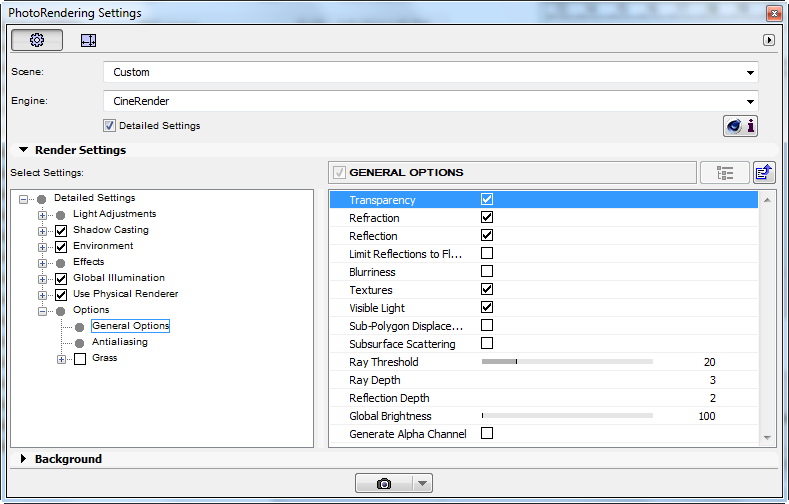
Task: Click the GENERAL OPTIONS header checkbox
Action: pos(339,173)
